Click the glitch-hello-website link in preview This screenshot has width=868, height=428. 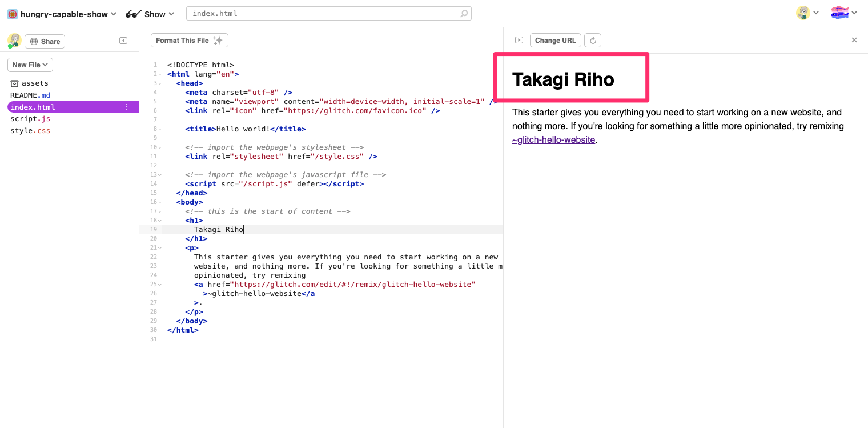[553, 139]
